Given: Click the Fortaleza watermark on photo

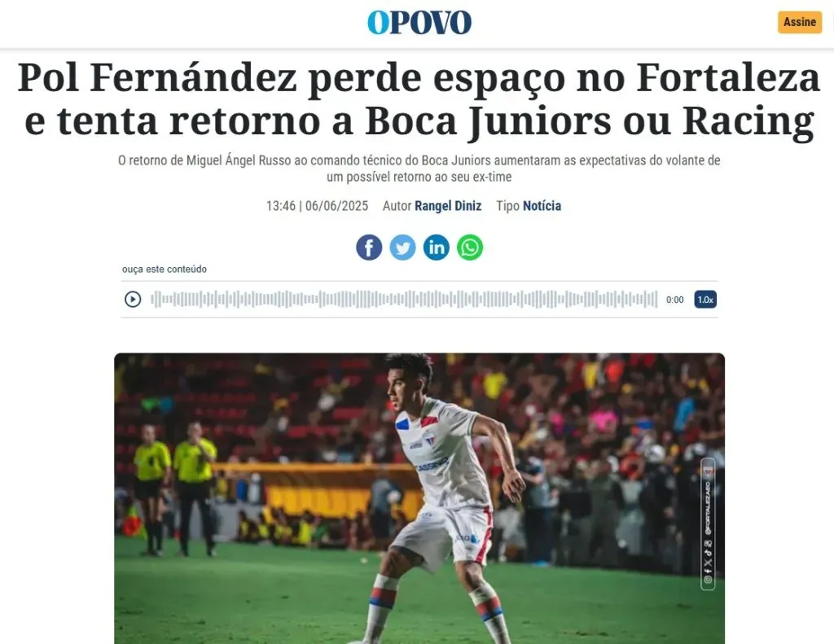Looking at the screenshot, I should coord(708,524).
